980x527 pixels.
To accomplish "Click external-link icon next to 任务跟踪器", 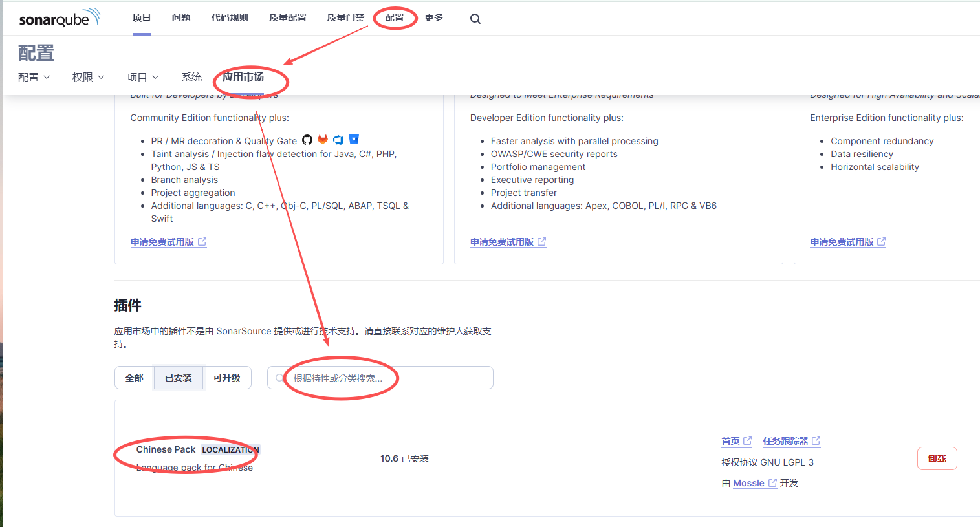I will point(816,441).
